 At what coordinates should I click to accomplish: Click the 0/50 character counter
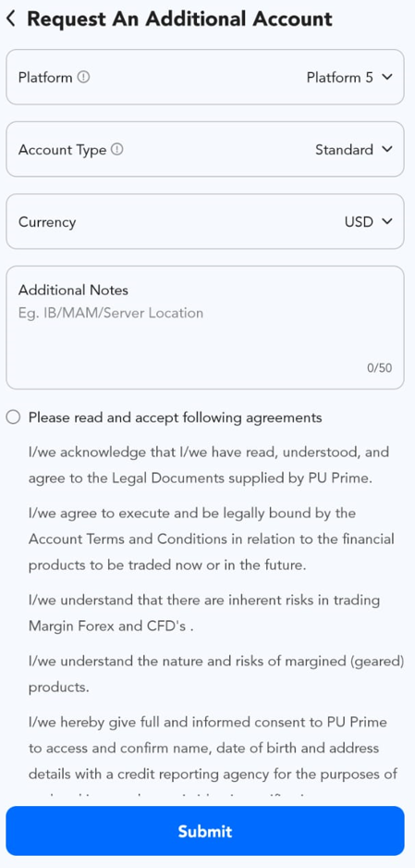pos(380,367)
